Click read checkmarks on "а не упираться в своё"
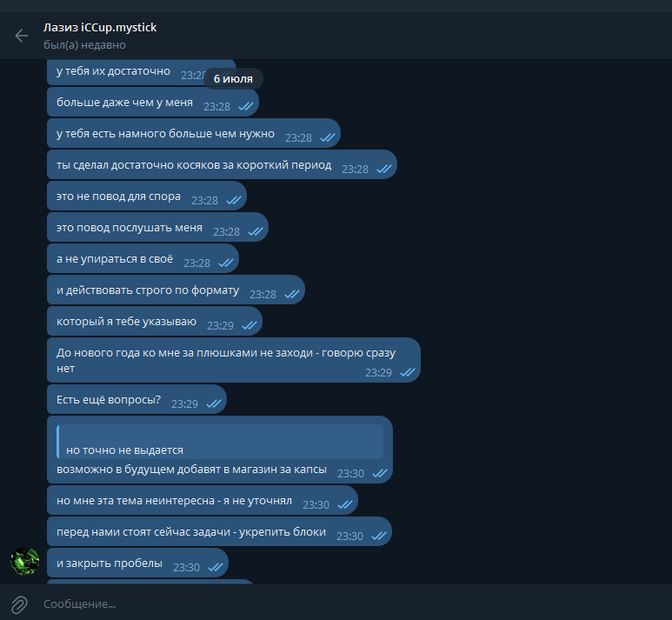 (x=226, y=263)
